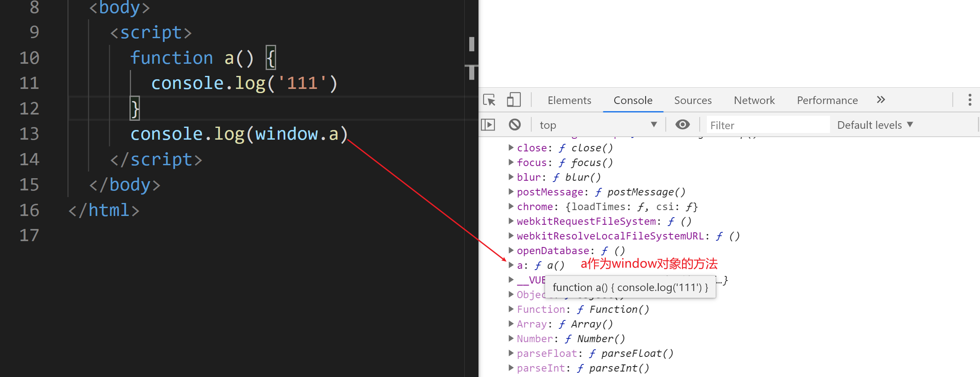Viewport: 980px width, 377px height.
Task: Toggle the device toolbar icon
Action: click(514, 100)
